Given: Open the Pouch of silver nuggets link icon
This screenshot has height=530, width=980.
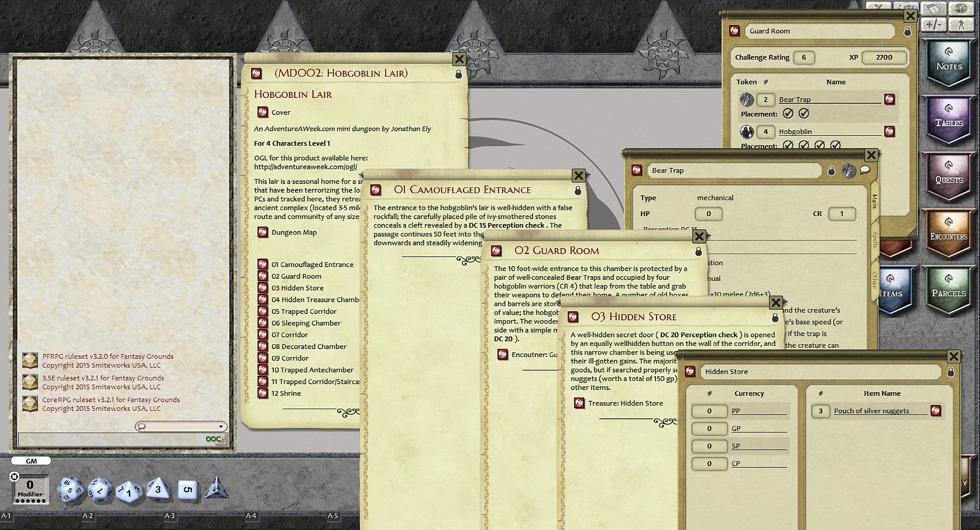Looking at the screenshot, I should point(935,410).
